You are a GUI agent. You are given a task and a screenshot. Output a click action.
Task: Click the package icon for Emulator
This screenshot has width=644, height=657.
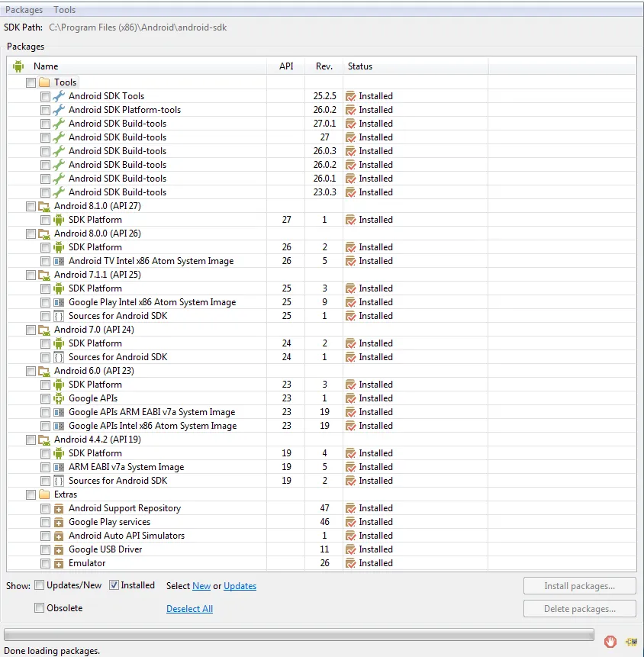click(x=59, y=564)
